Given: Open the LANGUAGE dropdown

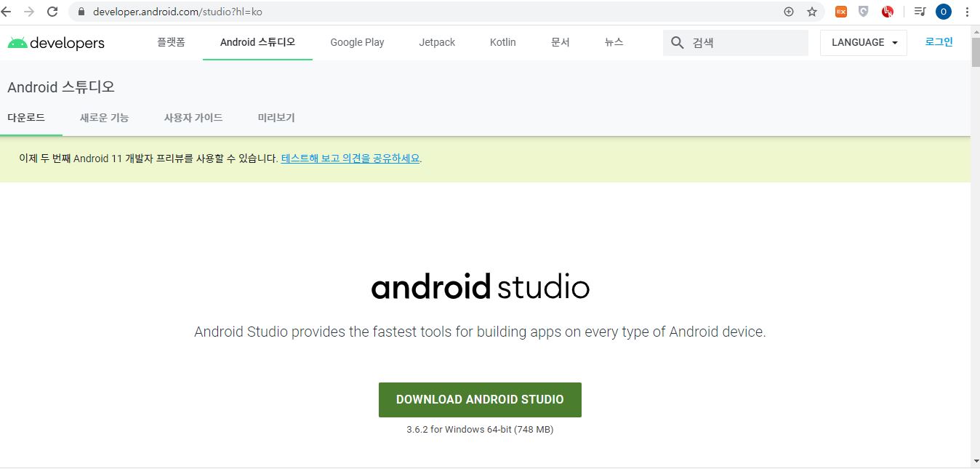Looking at the screenshot, I should (864, 42).
